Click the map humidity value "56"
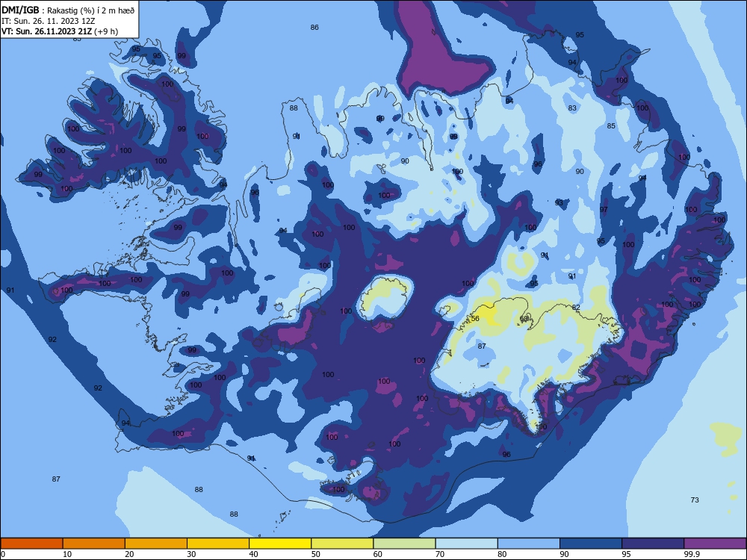This screenshot has width=747, height=560. click(x=475, y=319)
